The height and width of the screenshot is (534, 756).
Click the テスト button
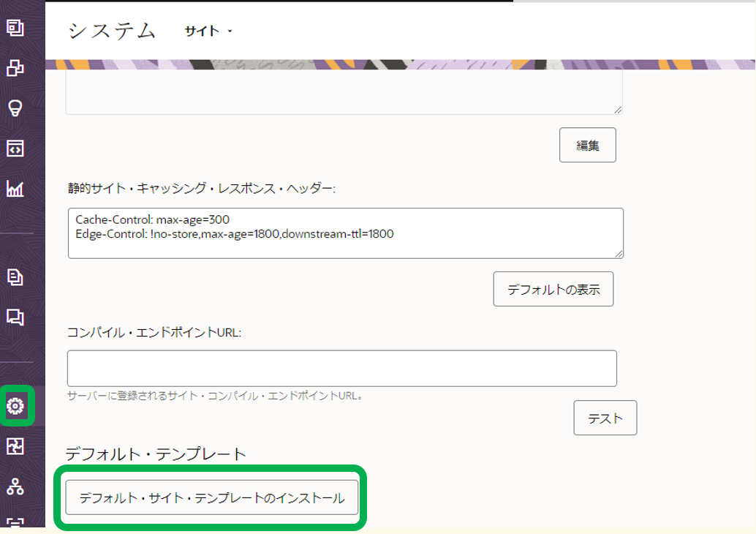pyautogui.click(x=605, y=418)
